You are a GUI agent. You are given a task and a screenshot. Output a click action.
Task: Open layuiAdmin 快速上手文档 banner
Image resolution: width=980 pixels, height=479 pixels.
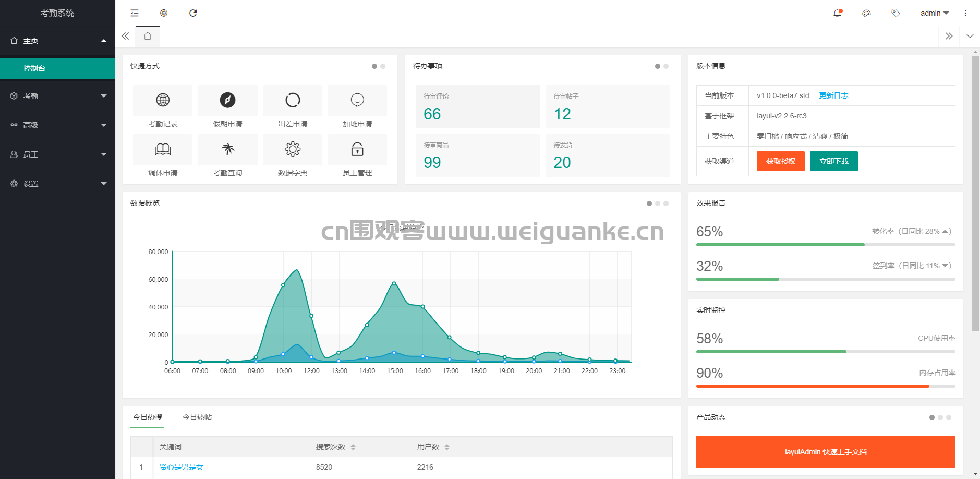point(826,452)
